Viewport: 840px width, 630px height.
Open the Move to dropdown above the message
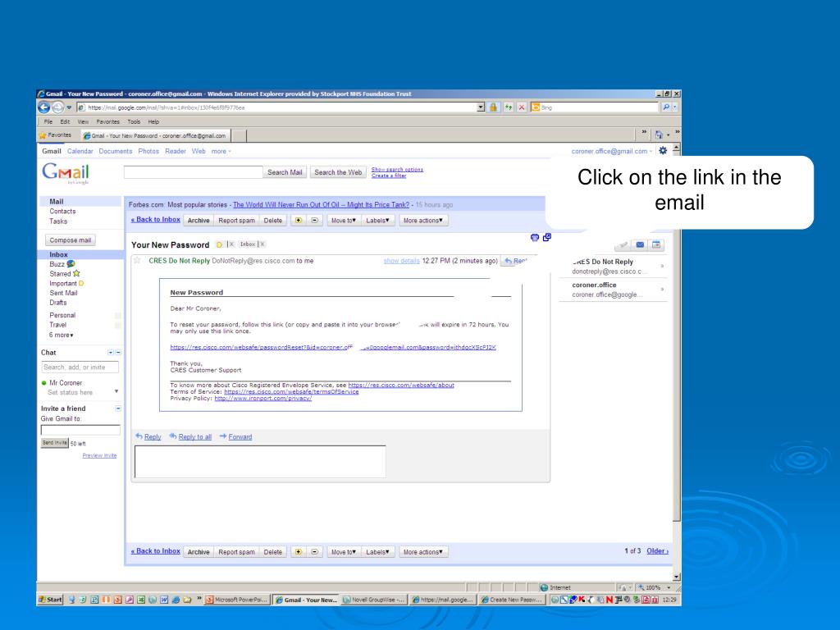coord(344,220)
